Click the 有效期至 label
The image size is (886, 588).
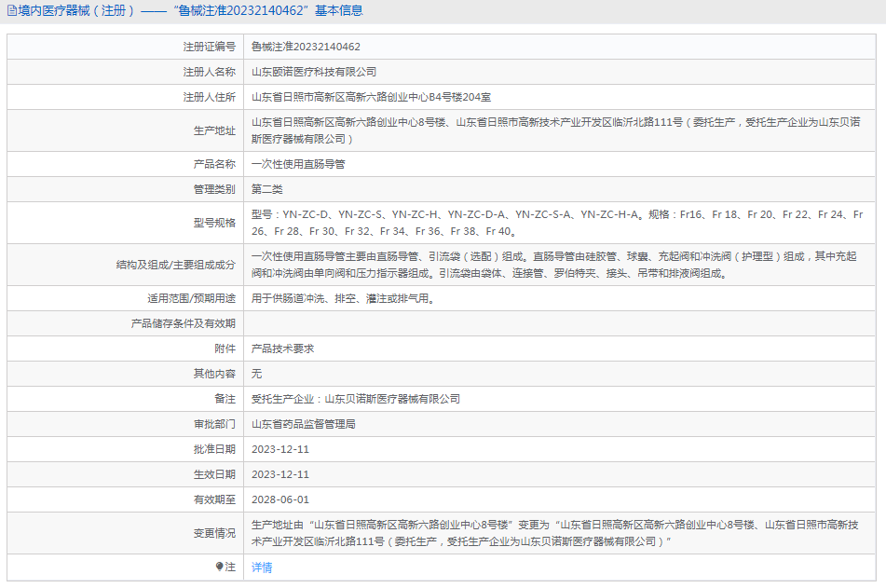[214, 499]
